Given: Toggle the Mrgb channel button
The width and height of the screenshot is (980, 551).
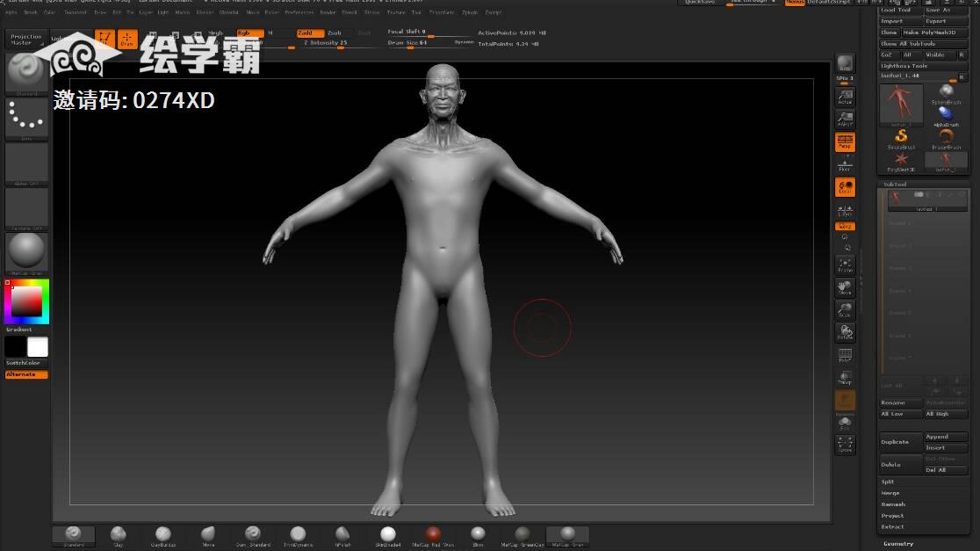Looking at the screenshot, I should point(216,33).
